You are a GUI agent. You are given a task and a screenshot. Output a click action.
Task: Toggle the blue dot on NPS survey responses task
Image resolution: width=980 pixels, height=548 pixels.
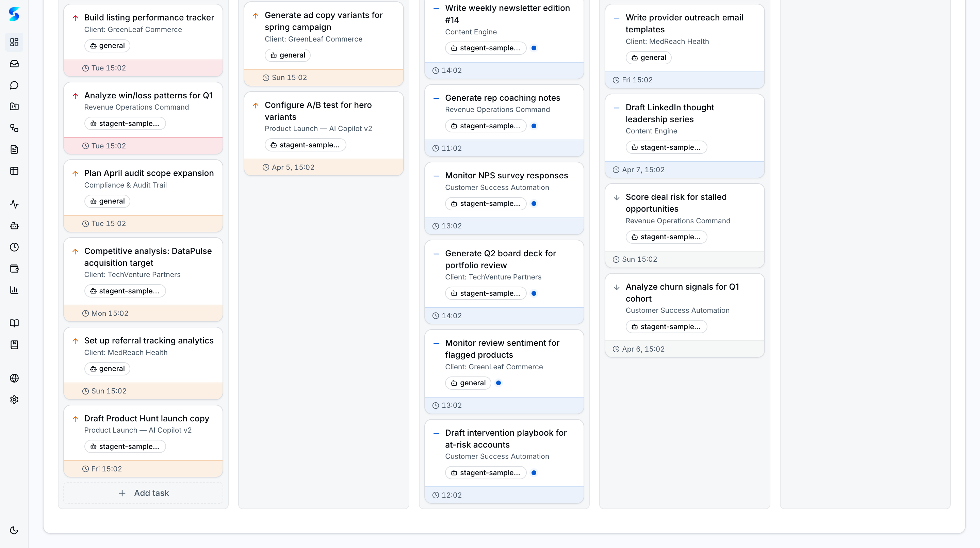[534, 204]
